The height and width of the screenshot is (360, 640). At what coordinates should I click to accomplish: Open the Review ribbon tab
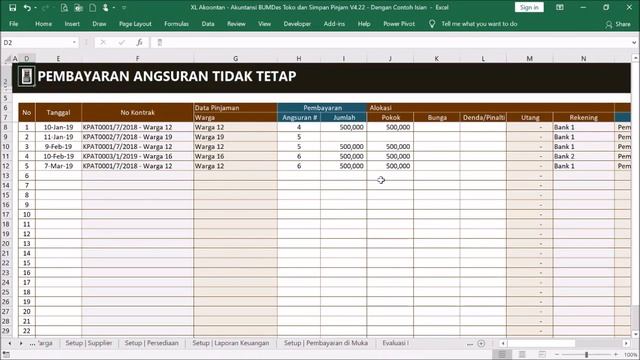(236, 24)
